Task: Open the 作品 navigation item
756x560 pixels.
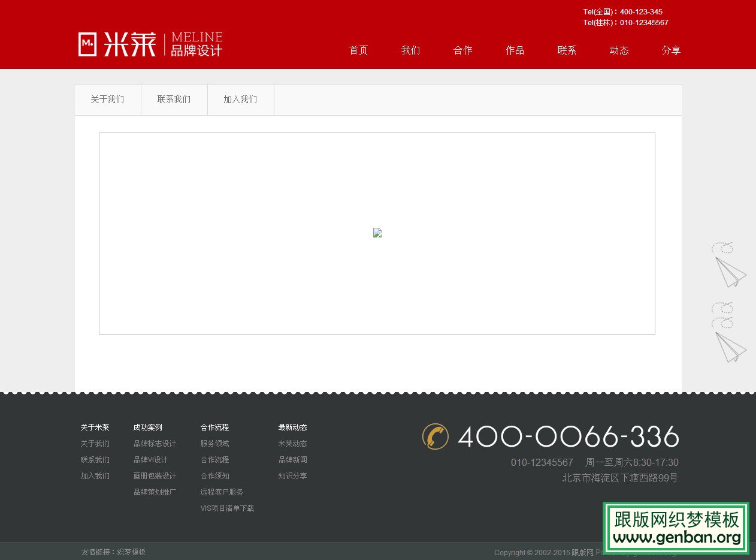Action: [515, 50]
